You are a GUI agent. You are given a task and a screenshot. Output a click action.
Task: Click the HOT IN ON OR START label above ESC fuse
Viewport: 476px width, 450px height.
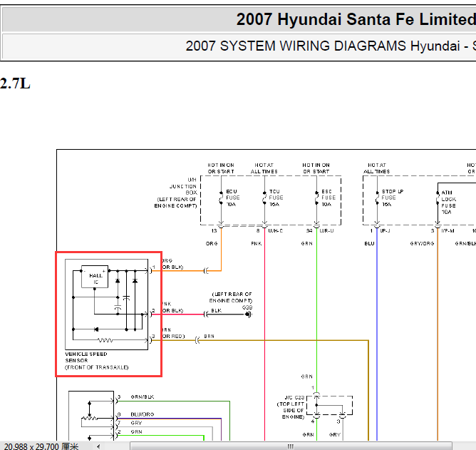[316, 168]
